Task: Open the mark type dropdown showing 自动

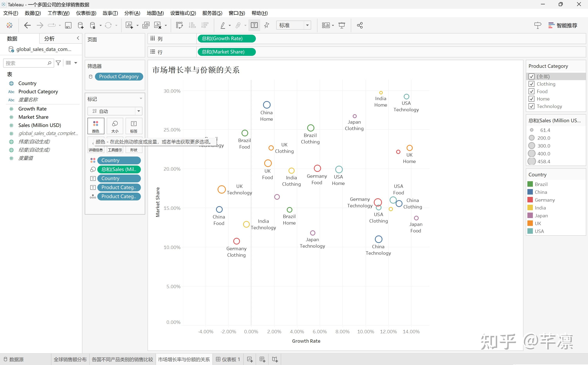Action: coord(139,111)
